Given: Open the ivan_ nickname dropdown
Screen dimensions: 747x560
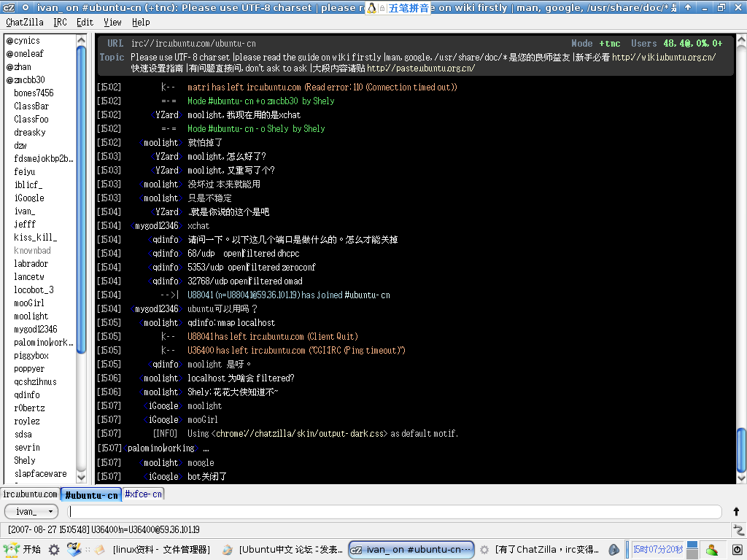Looking at the screenshot, I should [x=31, y=511].
